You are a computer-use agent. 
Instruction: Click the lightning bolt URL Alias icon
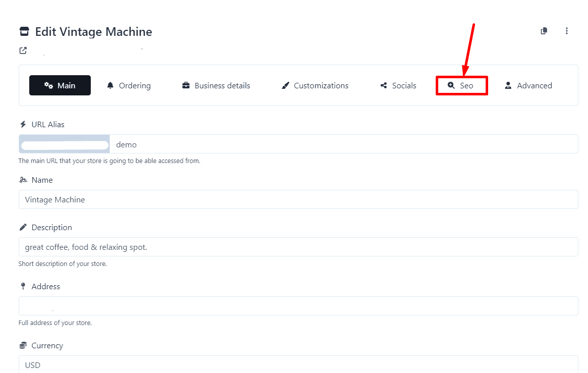[x=23, y=124]
